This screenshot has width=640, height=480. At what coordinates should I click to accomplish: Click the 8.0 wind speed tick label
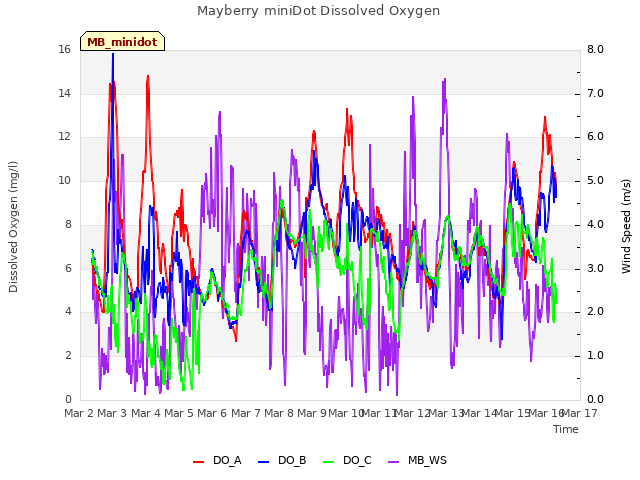point(595,50)
